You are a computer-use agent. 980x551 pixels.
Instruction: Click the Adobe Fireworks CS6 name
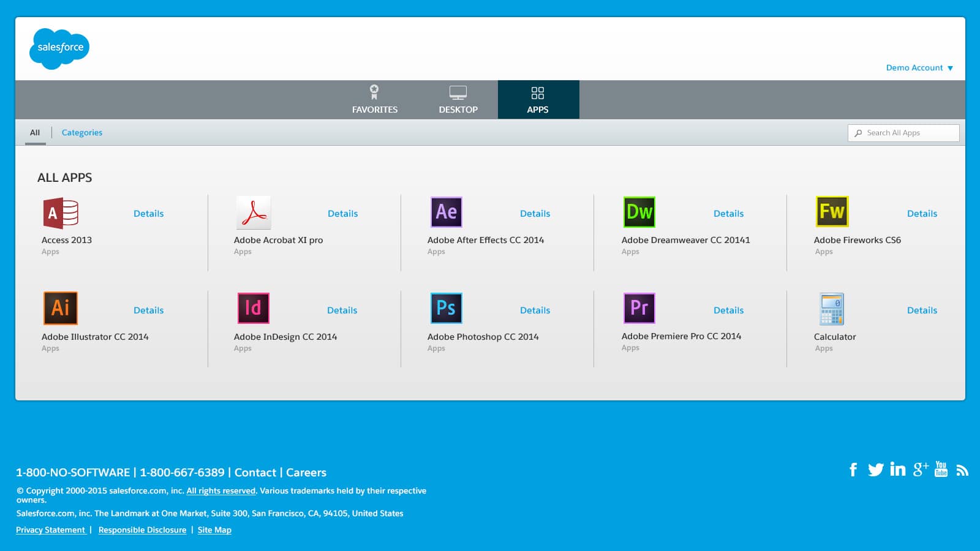(858, 240)
